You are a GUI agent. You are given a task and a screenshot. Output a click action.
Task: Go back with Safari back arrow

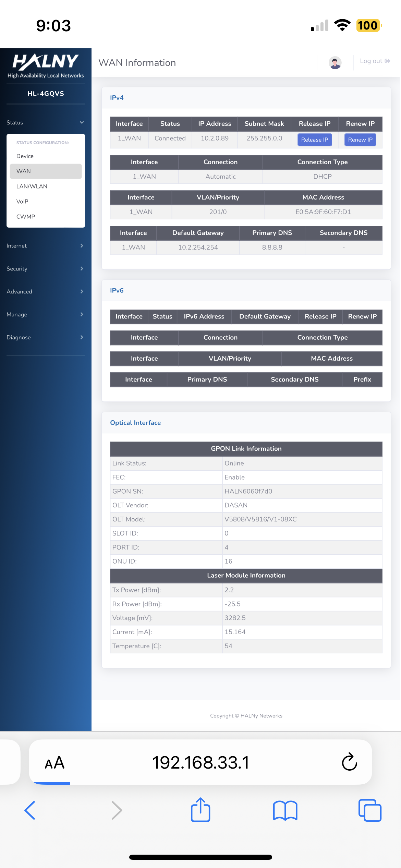coord(30,810)
